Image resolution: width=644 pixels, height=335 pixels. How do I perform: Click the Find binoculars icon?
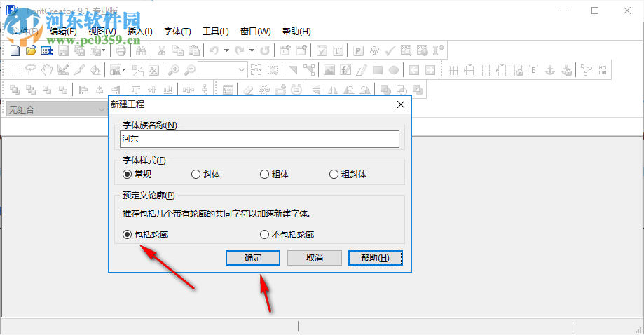pos(141,50)
